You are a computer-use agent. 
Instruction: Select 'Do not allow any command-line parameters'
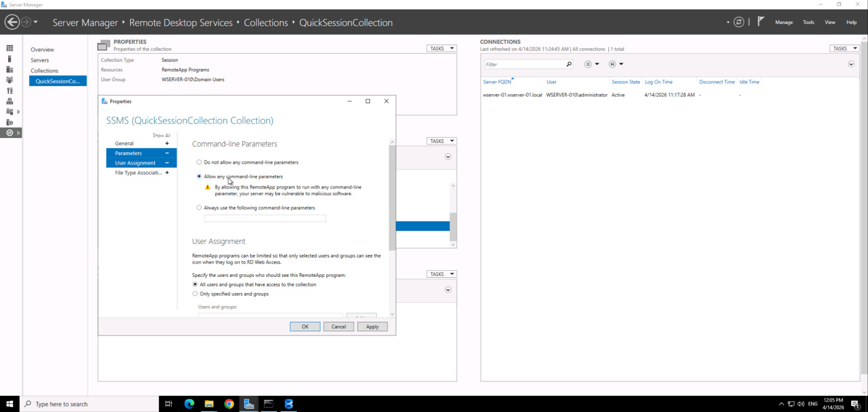pos(199,162)
